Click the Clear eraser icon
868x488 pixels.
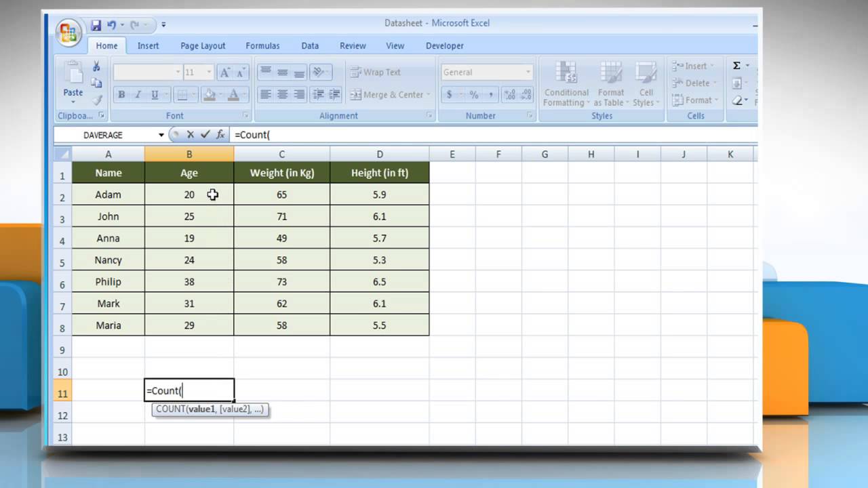737,100
